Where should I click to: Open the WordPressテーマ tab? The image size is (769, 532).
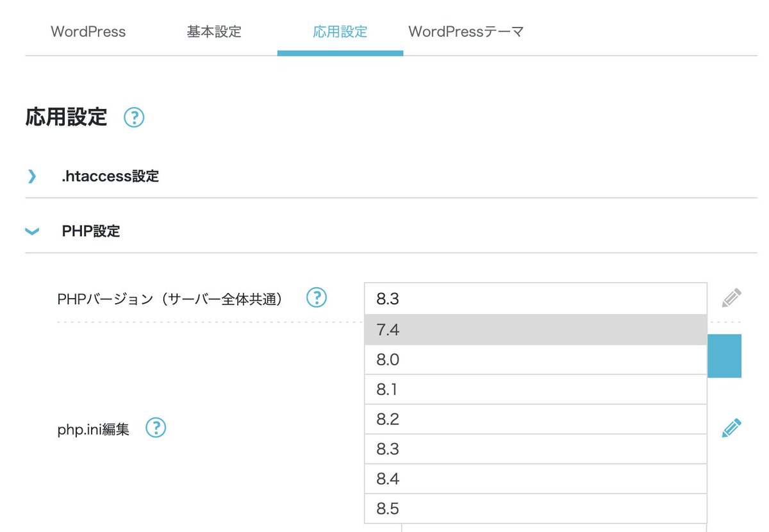pyautogui.click(x=467, y=31)
